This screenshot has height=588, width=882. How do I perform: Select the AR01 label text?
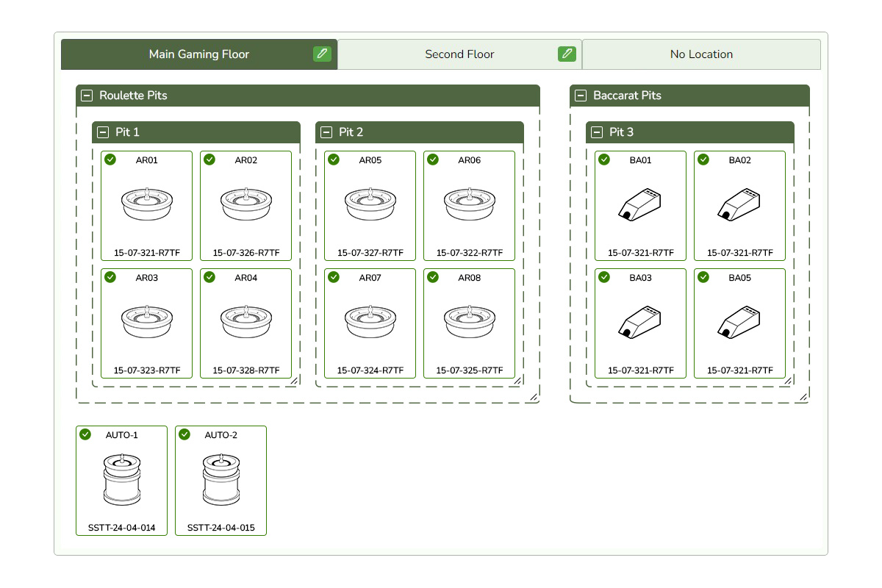tap(147, 160)
